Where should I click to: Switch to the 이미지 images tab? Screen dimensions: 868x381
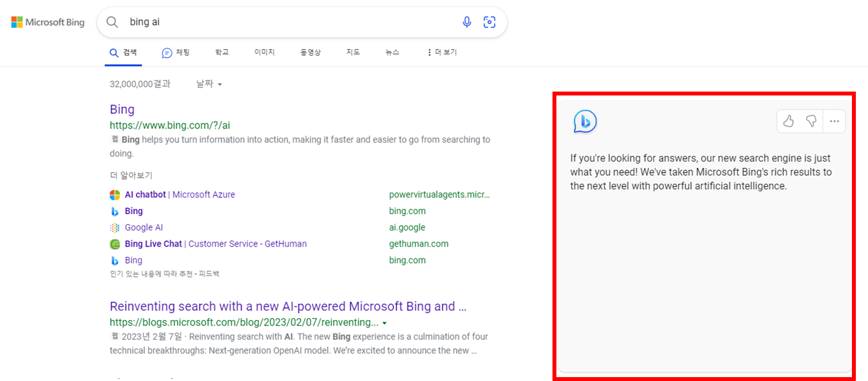coord(264,52)
